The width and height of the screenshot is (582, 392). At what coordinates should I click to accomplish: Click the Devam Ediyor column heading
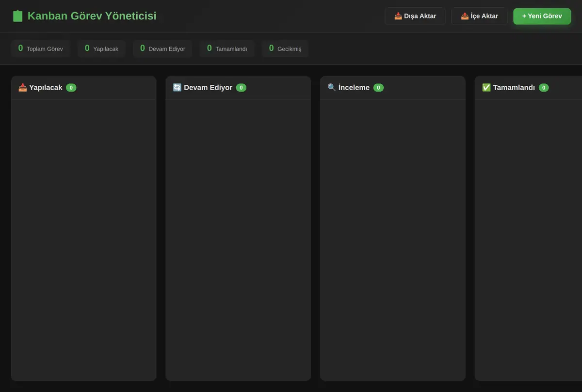(208, 88)
